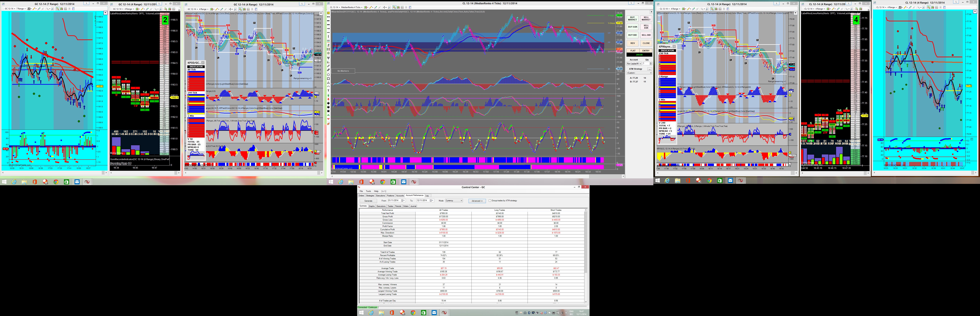Open the Graphs sub-tab
980x316 pixels.
point(372,206)
